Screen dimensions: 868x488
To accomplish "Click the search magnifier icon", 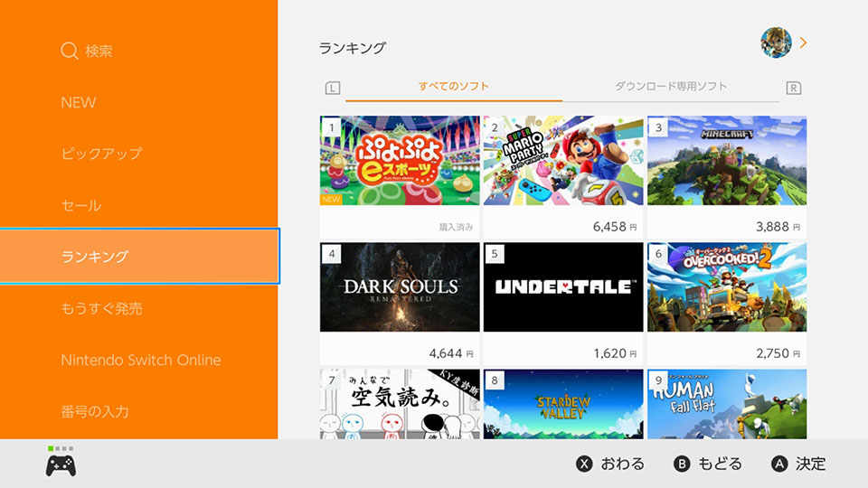I will pyautogui.click(x=70, y=51).
